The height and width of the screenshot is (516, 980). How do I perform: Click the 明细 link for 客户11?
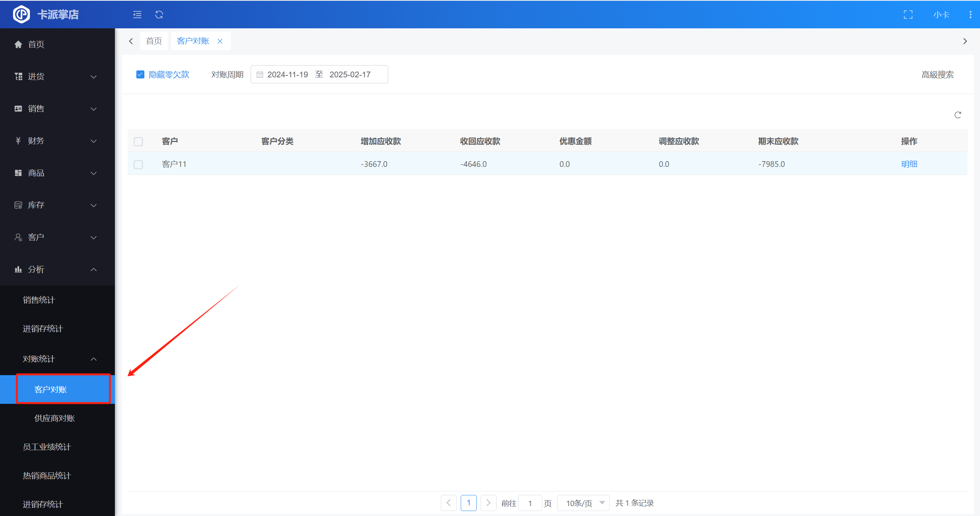(909, 164)
